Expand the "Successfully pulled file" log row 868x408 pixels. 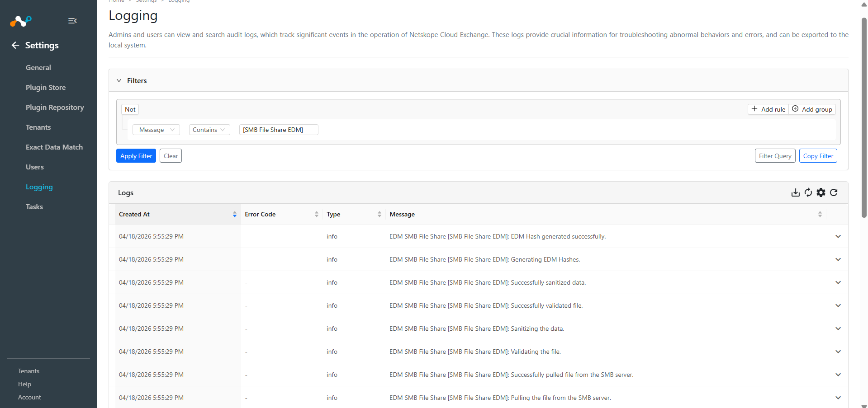pyautogui.click(x=838, y=375)
